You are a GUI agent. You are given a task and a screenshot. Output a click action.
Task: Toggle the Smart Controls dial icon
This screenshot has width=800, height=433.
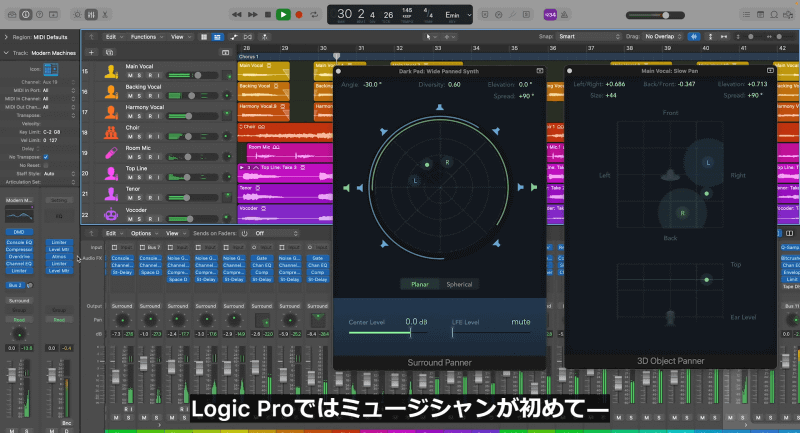pos(77,15)
